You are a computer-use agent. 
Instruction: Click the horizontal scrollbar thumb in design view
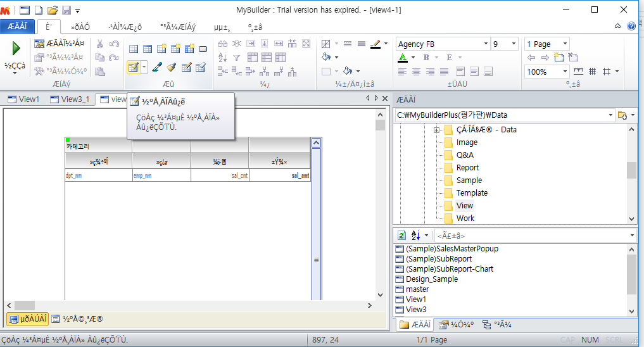click(25, 305)
